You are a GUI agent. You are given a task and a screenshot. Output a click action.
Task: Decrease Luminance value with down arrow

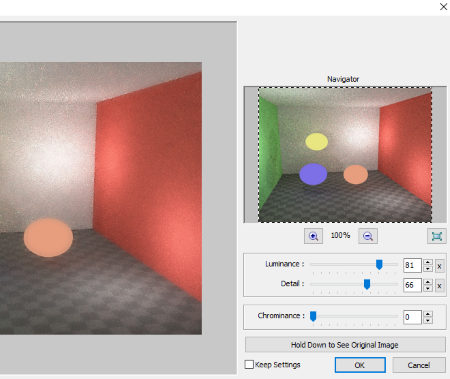coord(428,269)
